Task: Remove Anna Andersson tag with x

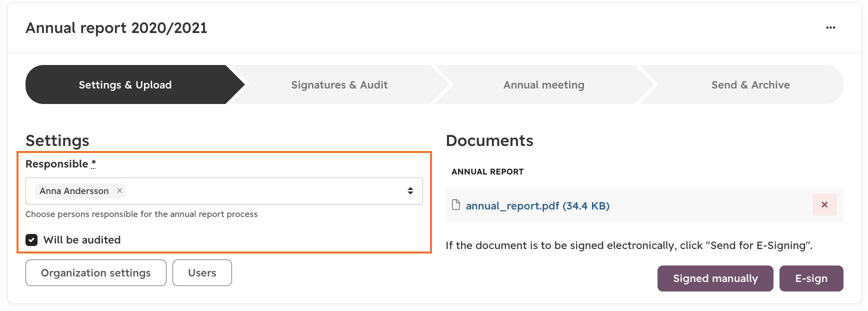Action: tap(119, 190)
